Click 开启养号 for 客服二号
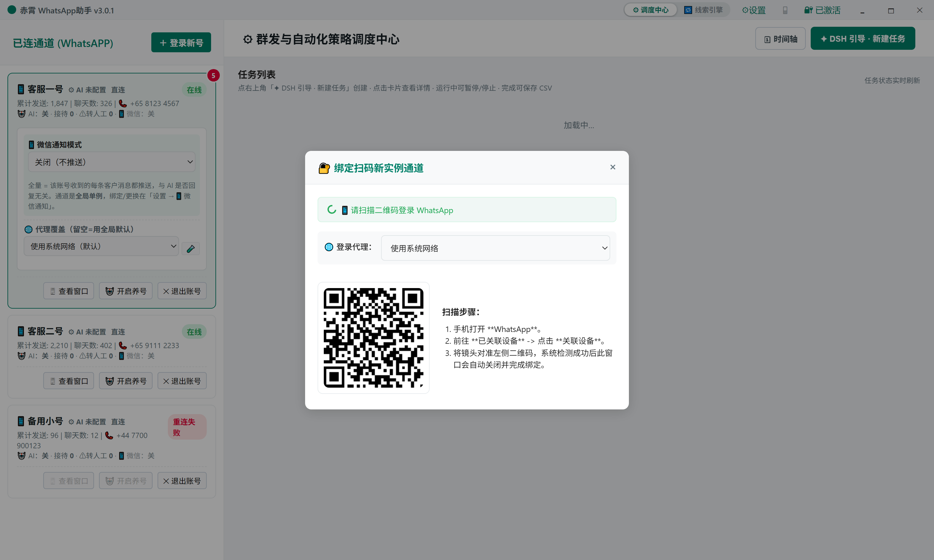This screenshot has height=560, width=934. [125, 381]
